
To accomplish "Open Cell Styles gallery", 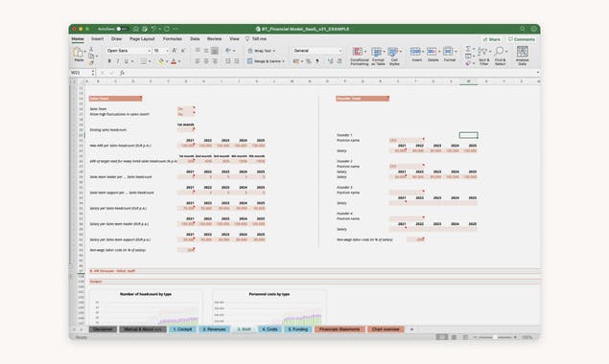I will pos(394,56).
